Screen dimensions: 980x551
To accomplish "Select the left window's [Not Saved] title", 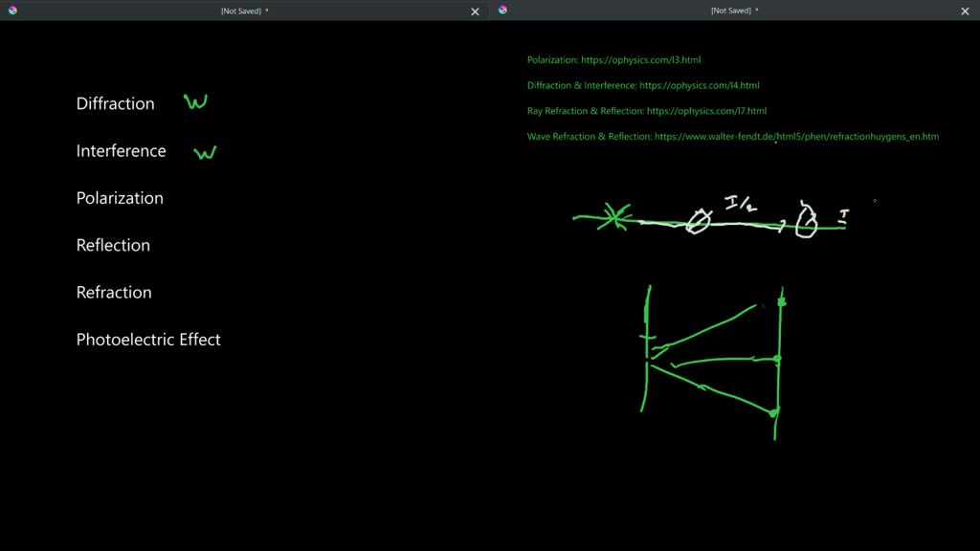I will click(244, 11).
